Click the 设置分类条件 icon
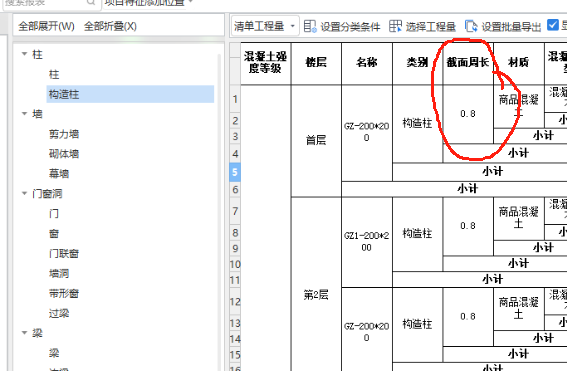 pyautogui.click(x=310, y=26)
